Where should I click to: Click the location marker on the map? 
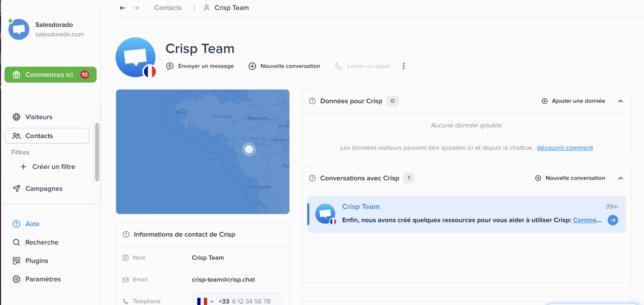pos(249,149)
